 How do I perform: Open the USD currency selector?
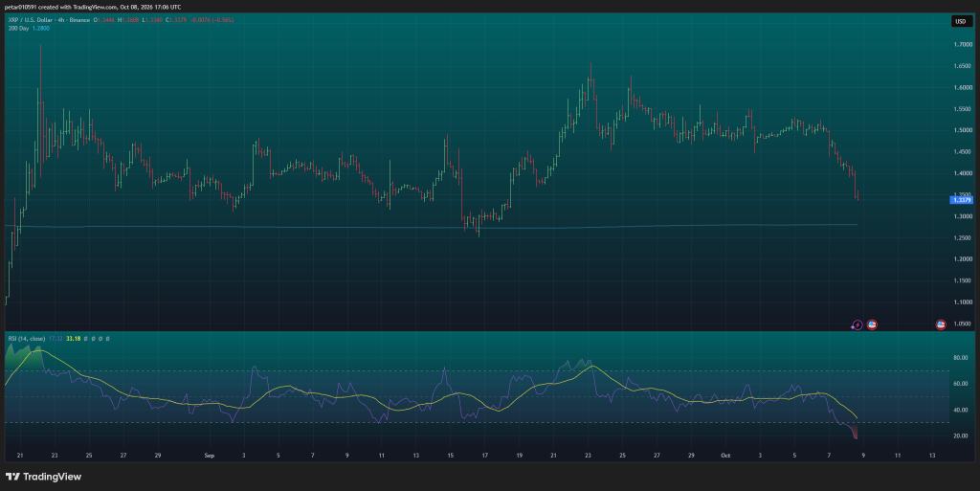[961, 21]
